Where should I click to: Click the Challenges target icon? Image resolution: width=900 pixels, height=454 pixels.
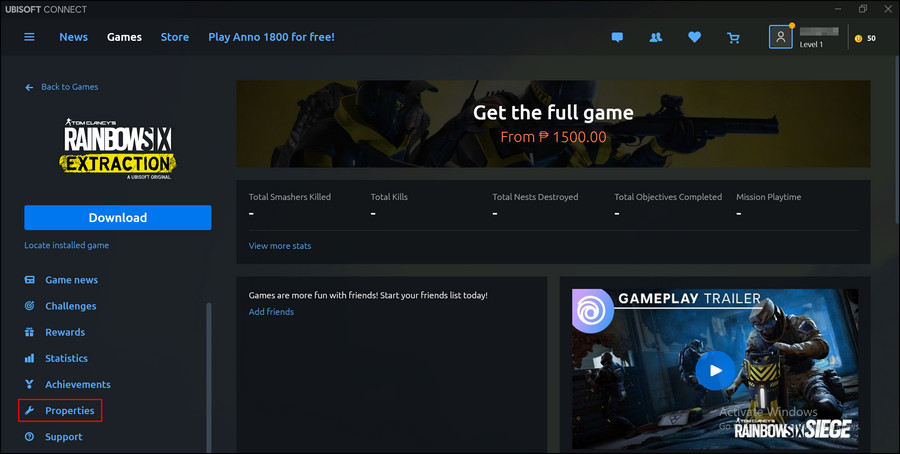(29, 306)
